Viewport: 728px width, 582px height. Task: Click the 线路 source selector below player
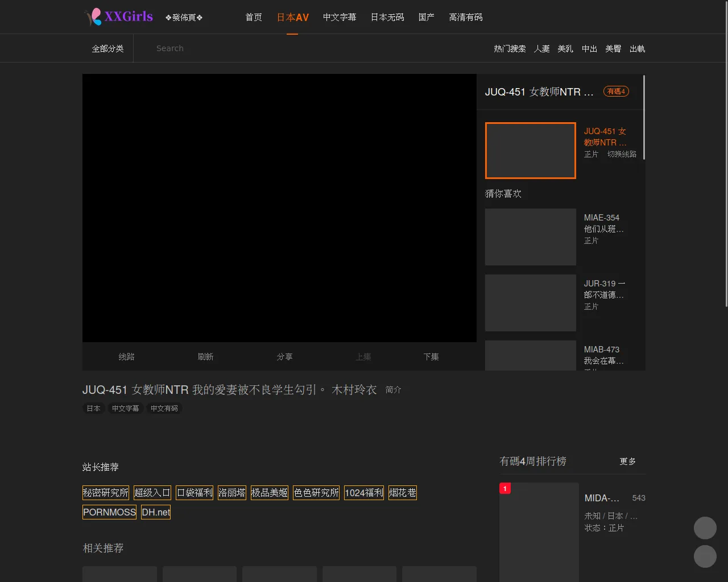point(126,357)
